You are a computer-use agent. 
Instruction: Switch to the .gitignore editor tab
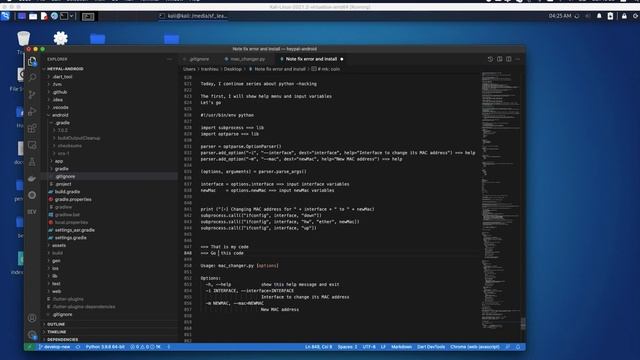[x=198, y=59]
